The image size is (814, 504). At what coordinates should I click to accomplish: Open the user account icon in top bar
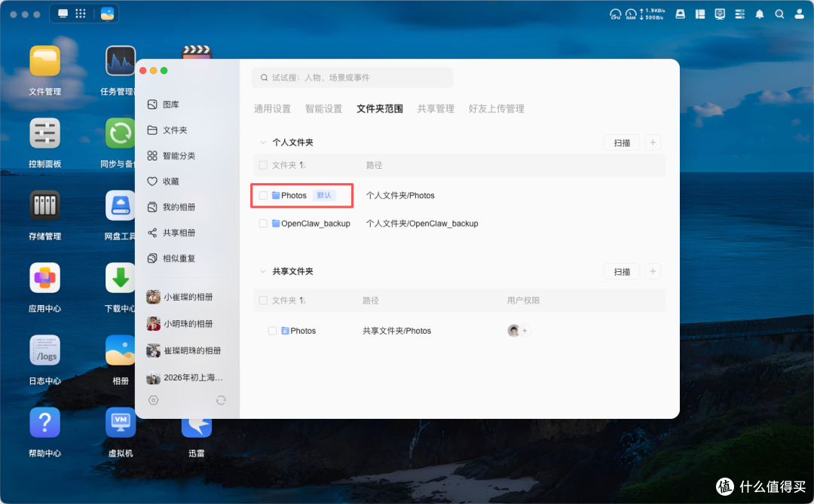click(x=800, y=14)
